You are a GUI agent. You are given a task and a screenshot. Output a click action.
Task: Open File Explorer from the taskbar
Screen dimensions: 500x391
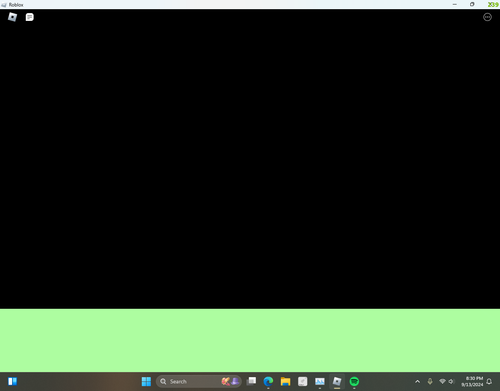(x=285, y=381)
